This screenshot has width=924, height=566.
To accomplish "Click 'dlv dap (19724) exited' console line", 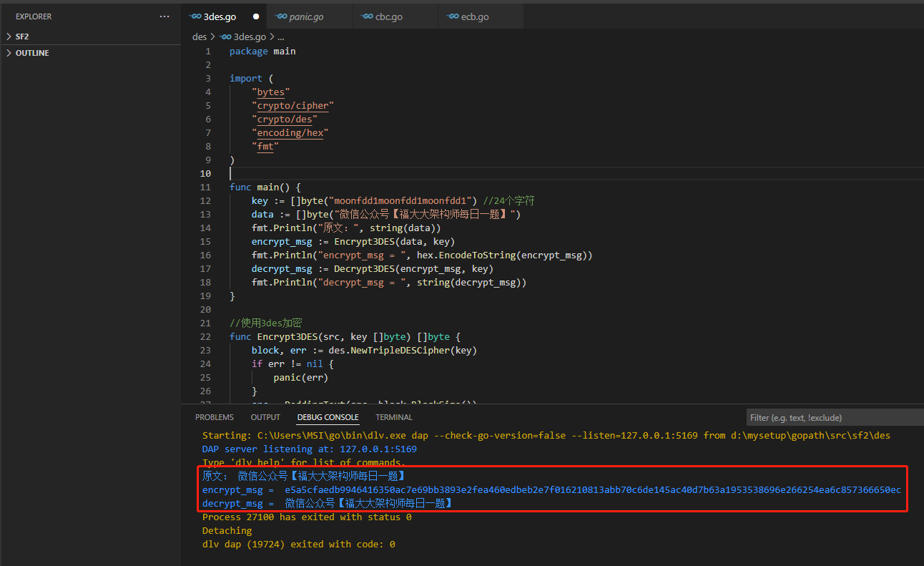I will 299,545.
